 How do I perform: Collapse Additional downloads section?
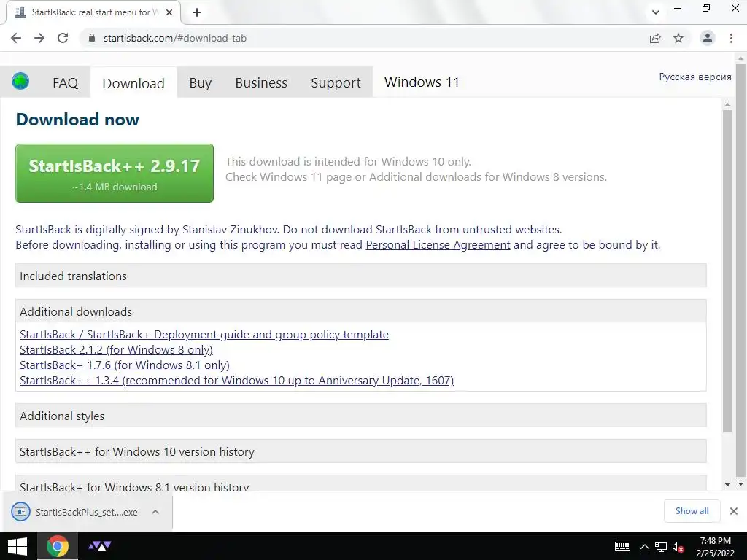point(360,311)
